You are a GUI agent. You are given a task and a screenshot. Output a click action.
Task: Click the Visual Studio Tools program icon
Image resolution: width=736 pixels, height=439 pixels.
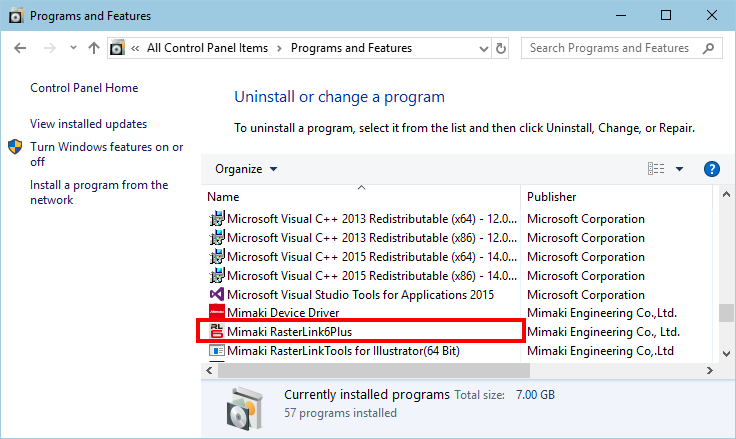tap(217, 295)
